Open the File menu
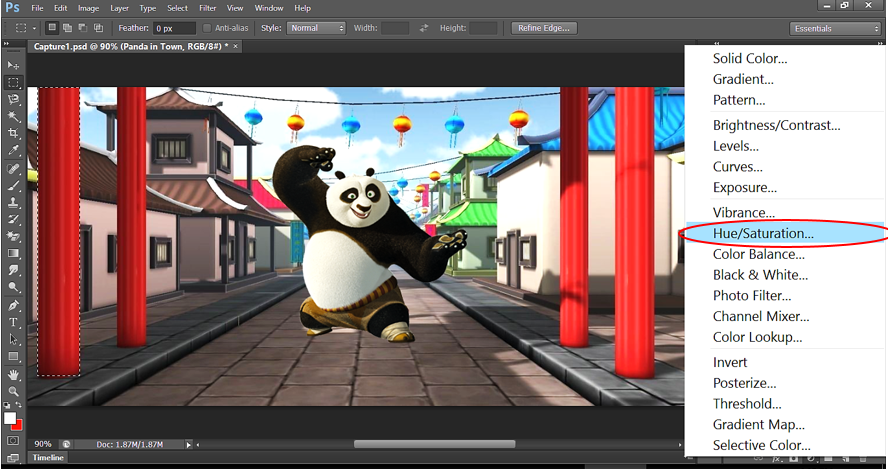Viewport: 888px width, 471px height. click(x=37, y=8)
